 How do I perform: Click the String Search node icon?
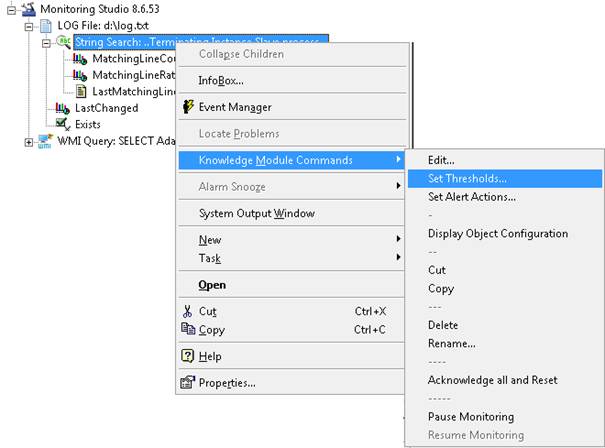point(63,42)
